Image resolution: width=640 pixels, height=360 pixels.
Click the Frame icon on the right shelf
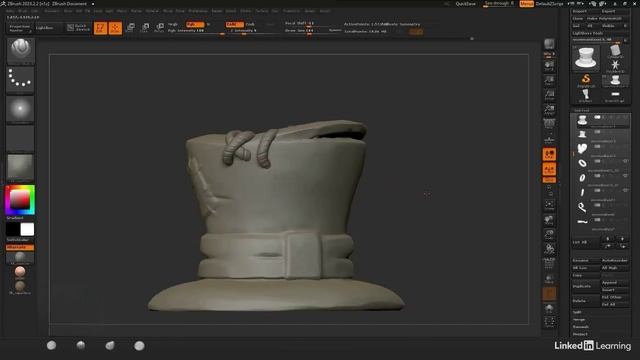(549, 205)
